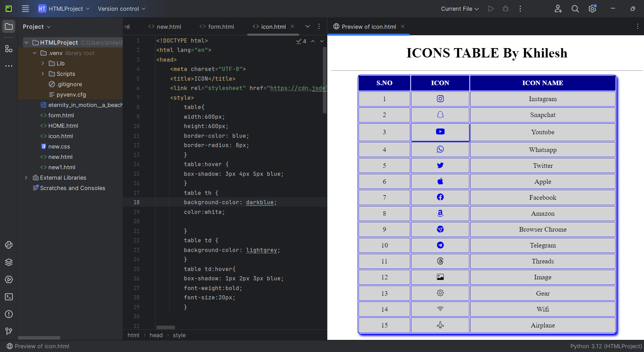Click the style breadcrumb
Image resolution: width=644 pixels, height=352 pixels.
pyautogui.click(x=179, y=335)
